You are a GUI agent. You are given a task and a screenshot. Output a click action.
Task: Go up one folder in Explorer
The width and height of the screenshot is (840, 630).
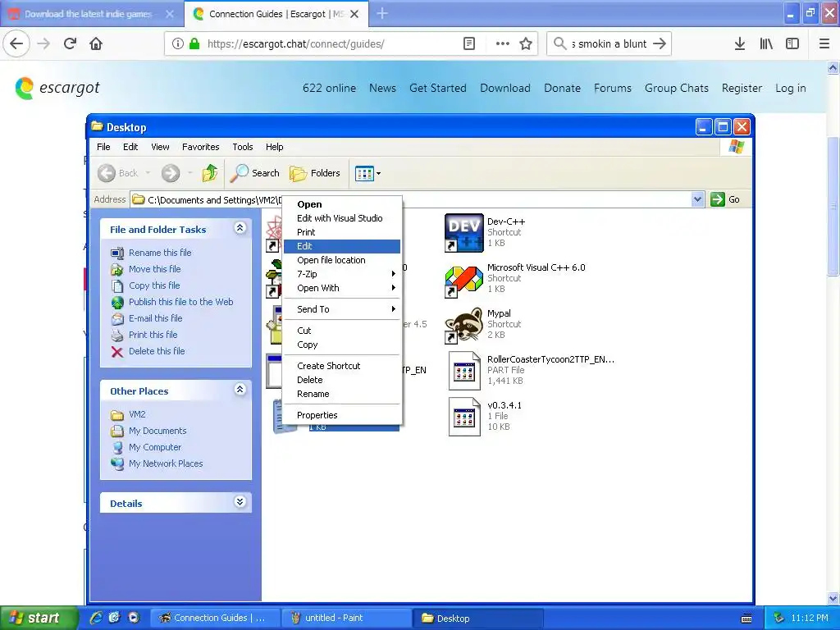[x=209, y=173]
